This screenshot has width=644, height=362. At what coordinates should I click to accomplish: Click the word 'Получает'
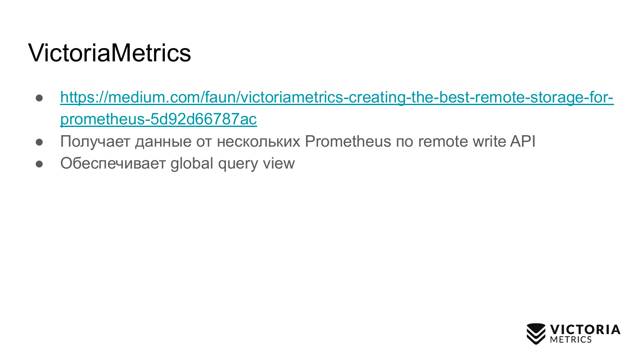point(95,142)
